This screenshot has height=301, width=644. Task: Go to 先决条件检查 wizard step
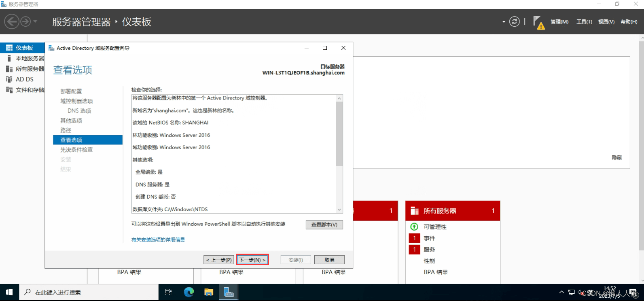[x=76, y=150]
